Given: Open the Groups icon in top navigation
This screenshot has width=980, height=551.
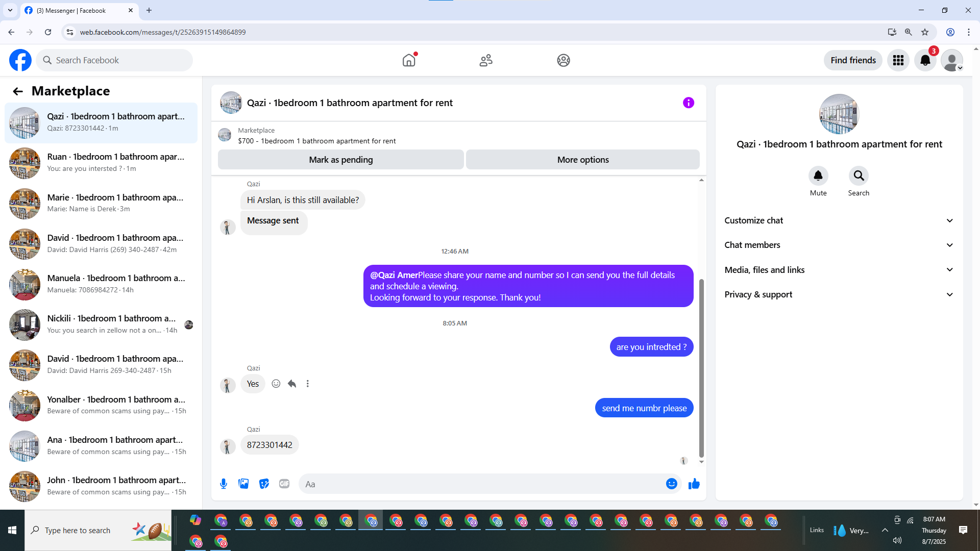Looking at the screenshot, I should point(563,60).
